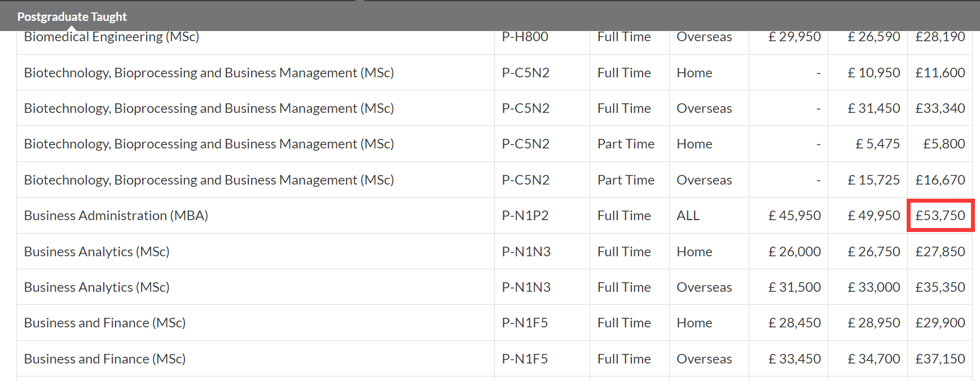
Task: Click Biomedical Engineering (MSc) row name
Action: click(x=111, y=37)
